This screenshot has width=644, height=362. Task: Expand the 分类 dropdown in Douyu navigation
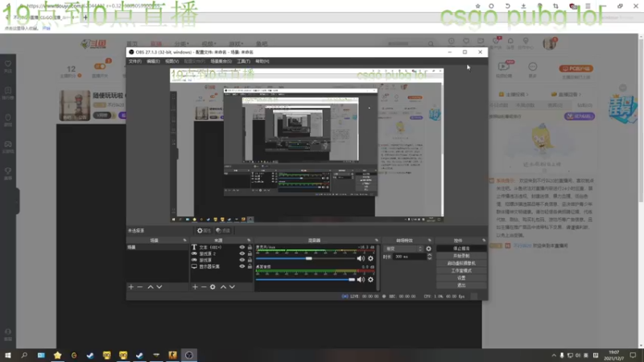[182, 43]
